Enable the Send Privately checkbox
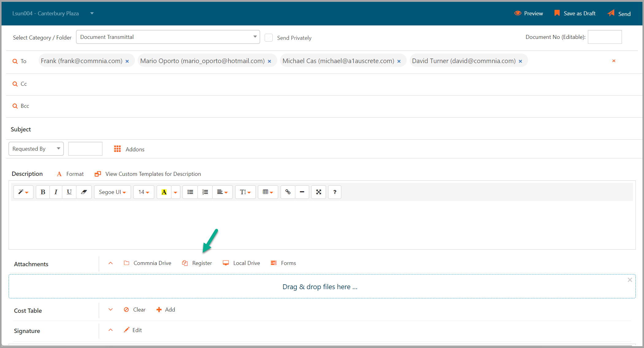This screenshot has height=348, width=644. [269, 38]
